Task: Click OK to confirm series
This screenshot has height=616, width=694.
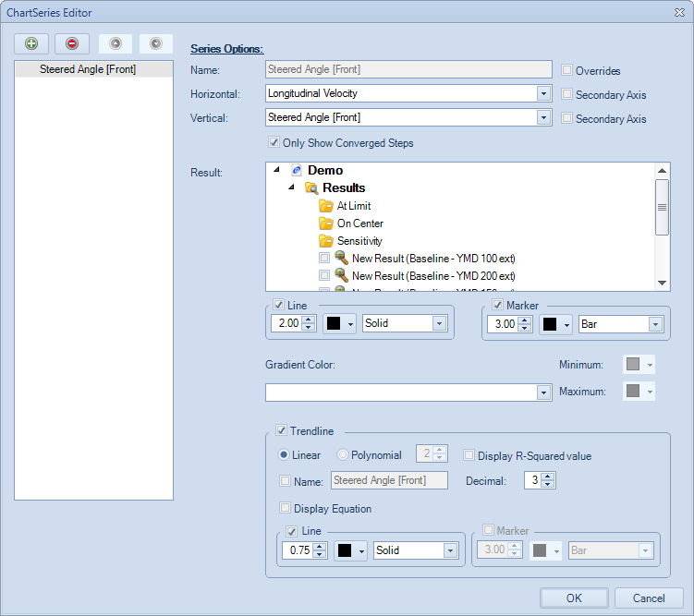Action: (x=574, y=598)
